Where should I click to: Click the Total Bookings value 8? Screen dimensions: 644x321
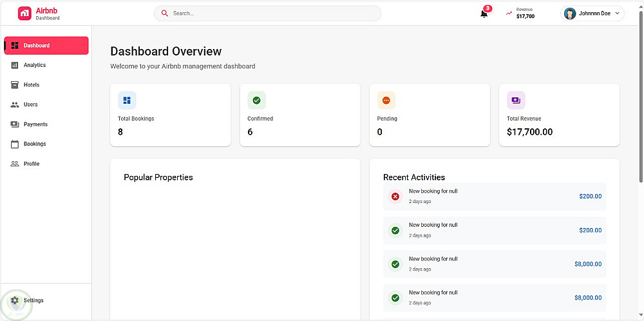click(120, 132)
